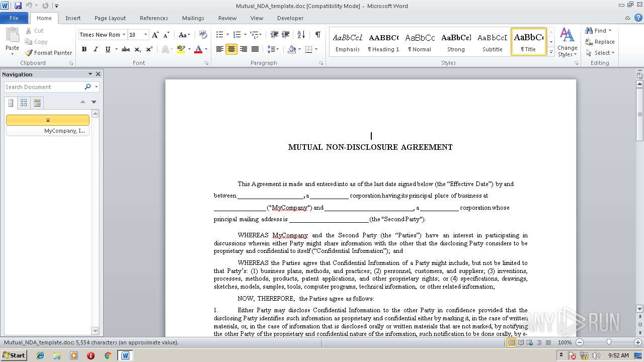Apply the Strong style
This screenshot has width=644, height=362.
456,42
